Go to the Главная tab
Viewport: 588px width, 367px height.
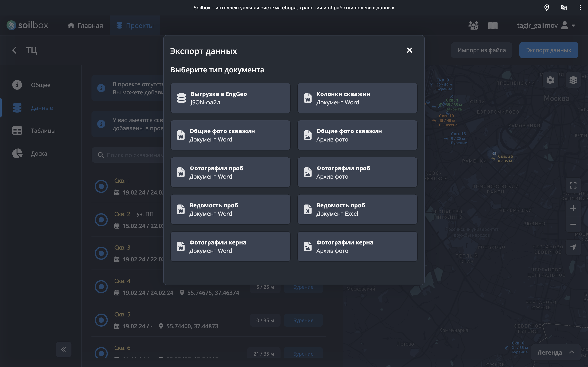tap(85, 25)
